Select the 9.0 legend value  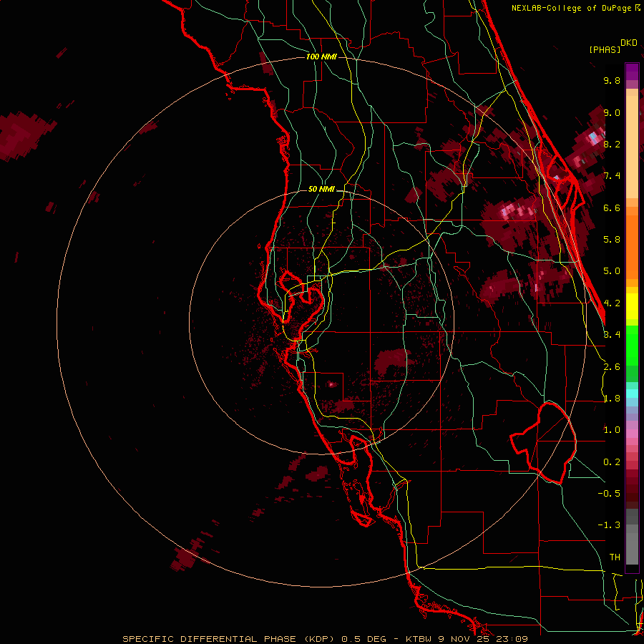[x=612, y=112]
